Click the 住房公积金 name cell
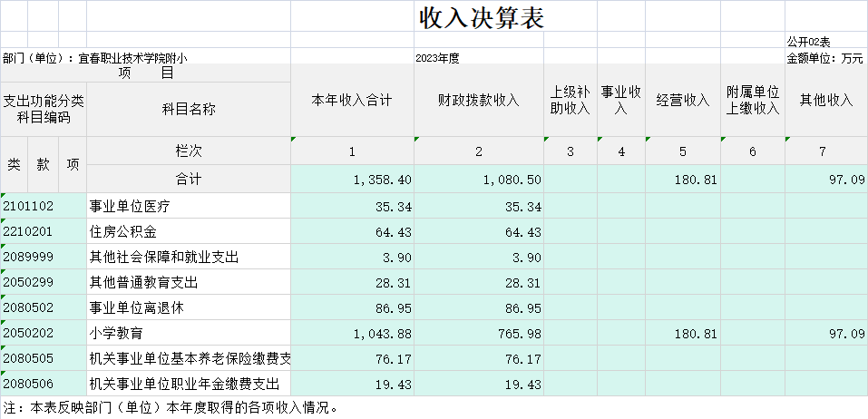 (x=189, y=232)
